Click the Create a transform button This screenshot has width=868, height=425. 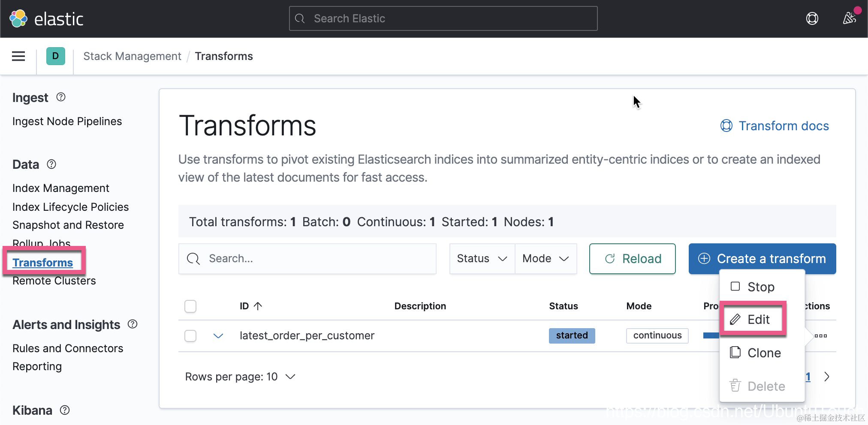pyautogui.click(x=762, y=259)
